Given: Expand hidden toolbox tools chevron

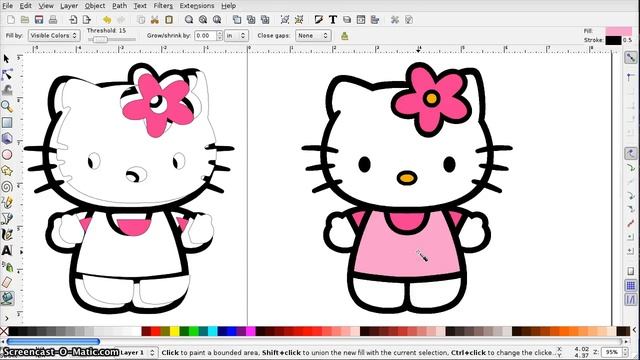Looking at the screenshot, I should (x=7, y=318).
